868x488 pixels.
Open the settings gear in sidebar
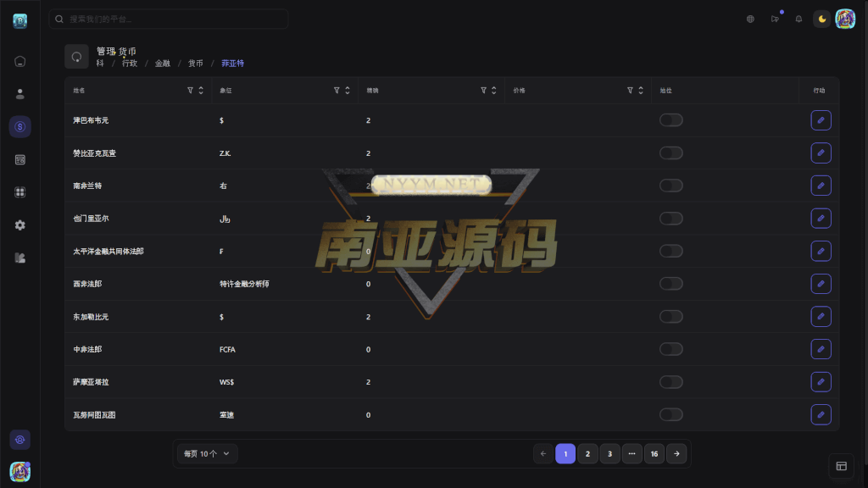[x=20, y=225]
